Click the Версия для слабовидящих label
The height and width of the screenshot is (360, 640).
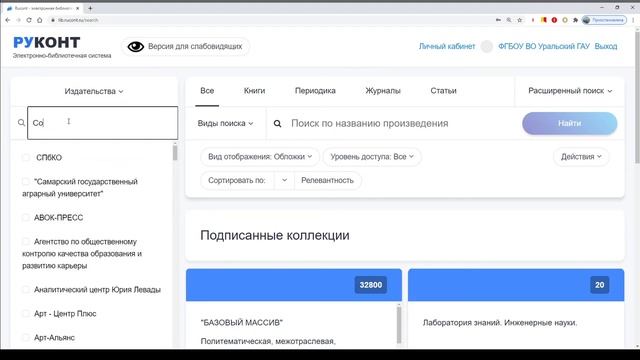[x=195, y=47]
